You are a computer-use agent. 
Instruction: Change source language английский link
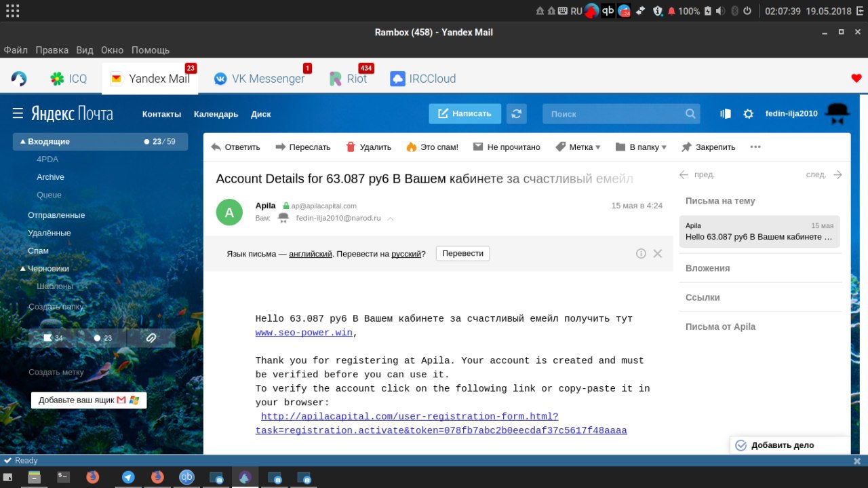311,254
